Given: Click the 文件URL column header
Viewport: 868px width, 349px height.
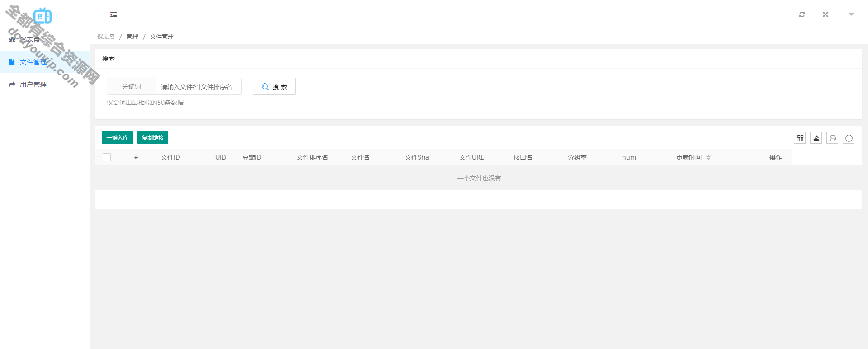Looking at the screenshot, I should (x=472, y=157).
